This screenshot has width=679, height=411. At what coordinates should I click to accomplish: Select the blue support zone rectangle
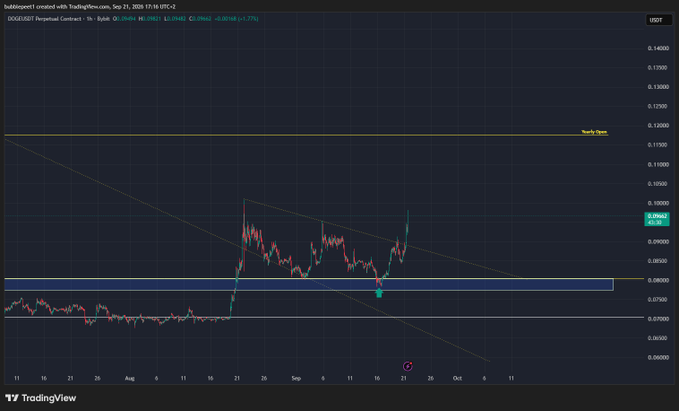coord(309,285)
